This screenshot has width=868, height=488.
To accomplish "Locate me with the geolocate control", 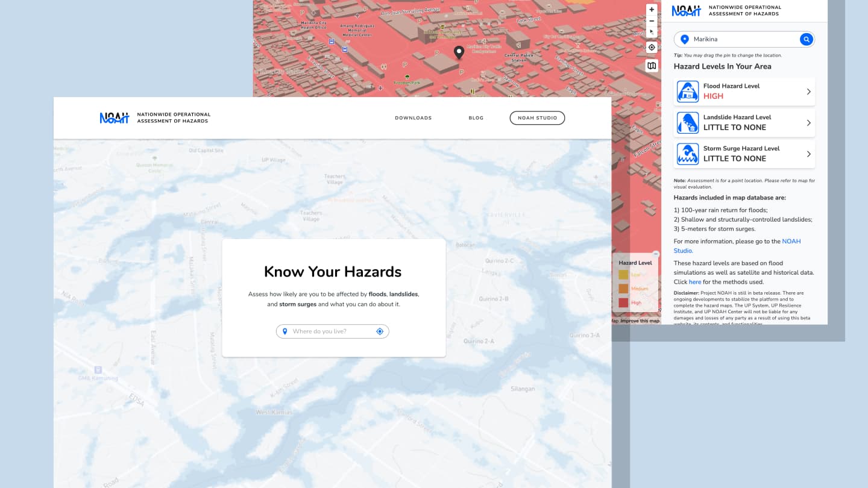I will [652, 48].
